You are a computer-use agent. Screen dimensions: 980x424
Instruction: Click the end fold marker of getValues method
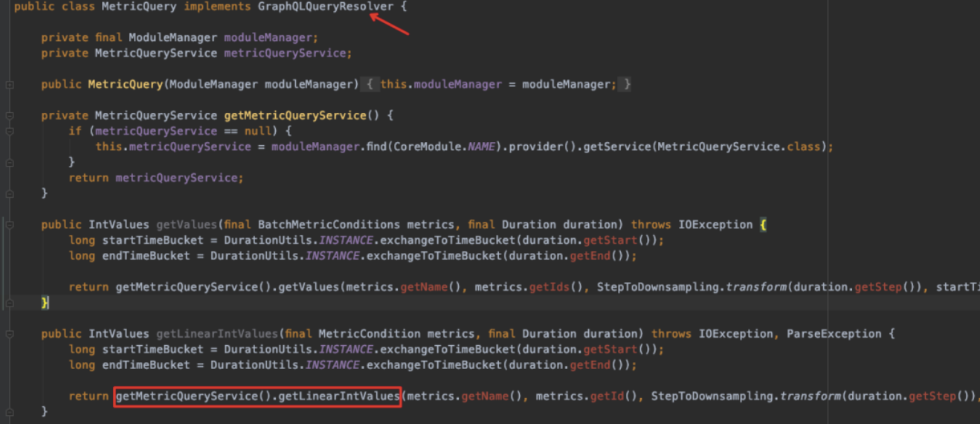pyautogui.click(x=9, y=303)
